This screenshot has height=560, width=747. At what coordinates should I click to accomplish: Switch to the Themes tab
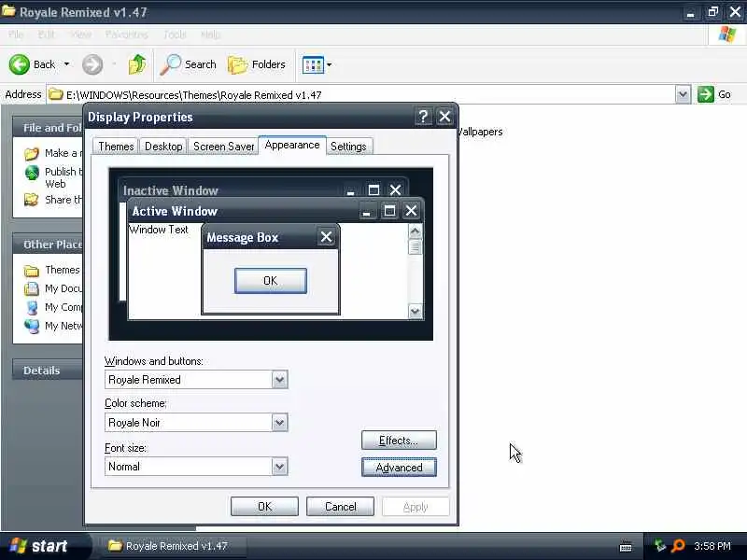tap(116, 147)
